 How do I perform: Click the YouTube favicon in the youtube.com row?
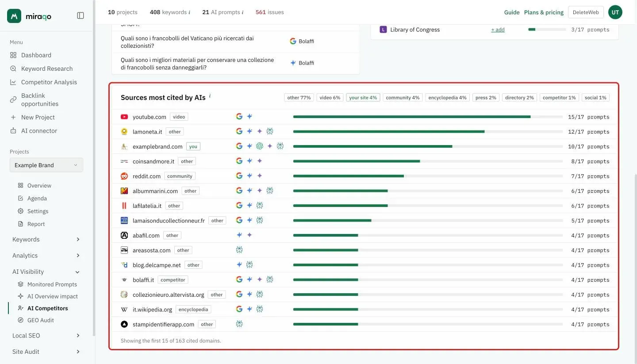click(x=124, y=117)
